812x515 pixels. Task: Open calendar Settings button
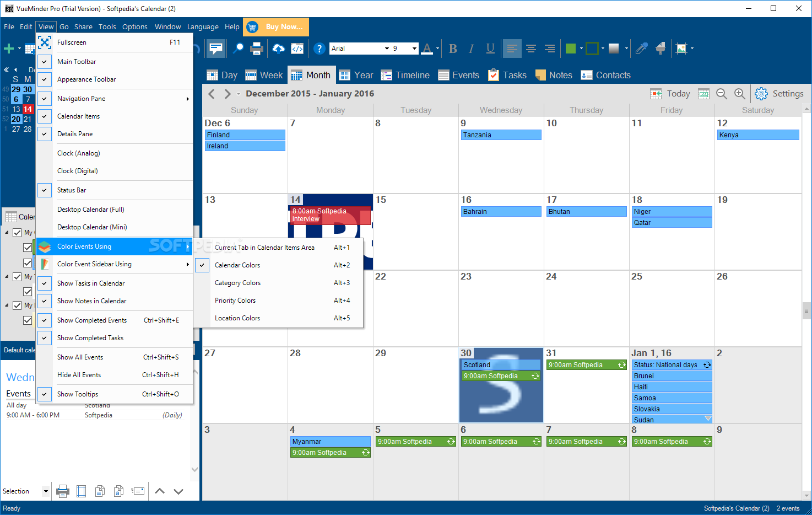click(x=779, y=94)
